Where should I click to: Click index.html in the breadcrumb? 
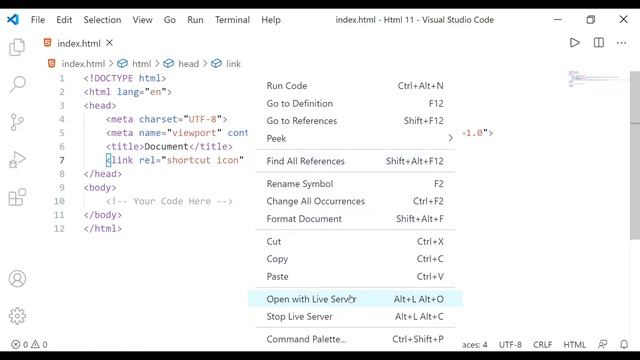pyautogui.click(x=83, y=64)
